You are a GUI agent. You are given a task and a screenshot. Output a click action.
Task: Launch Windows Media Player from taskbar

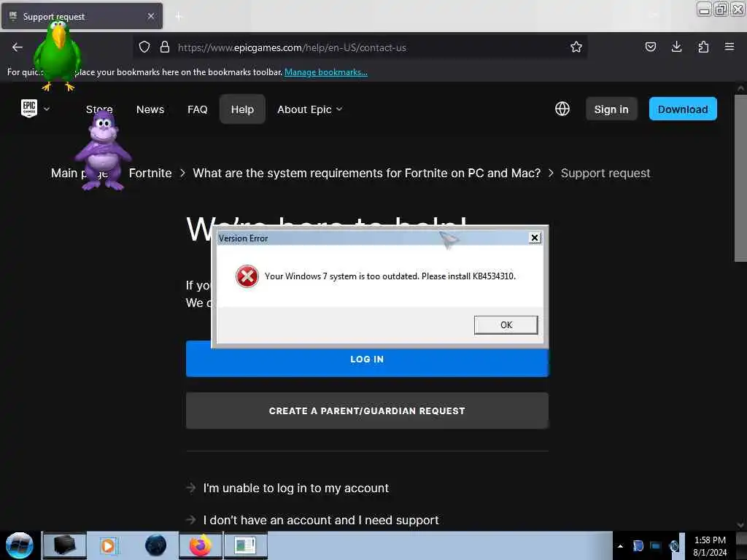coord(108,545)
